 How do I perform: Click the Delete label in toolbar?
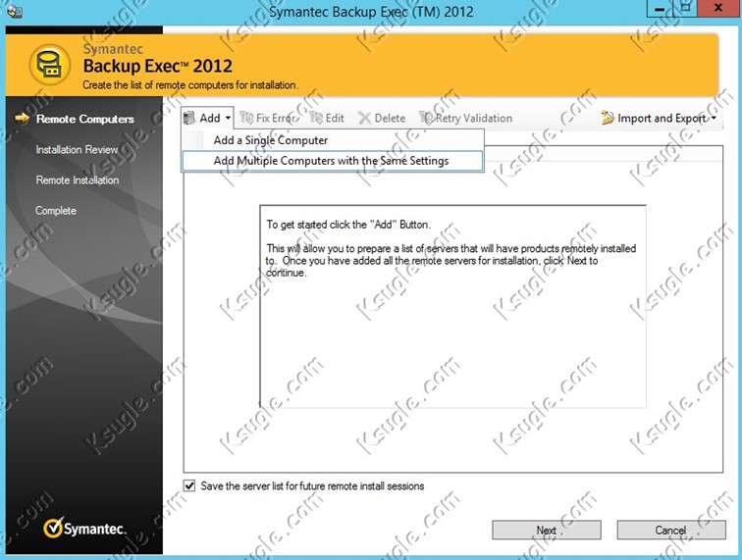tap(390, 119)
